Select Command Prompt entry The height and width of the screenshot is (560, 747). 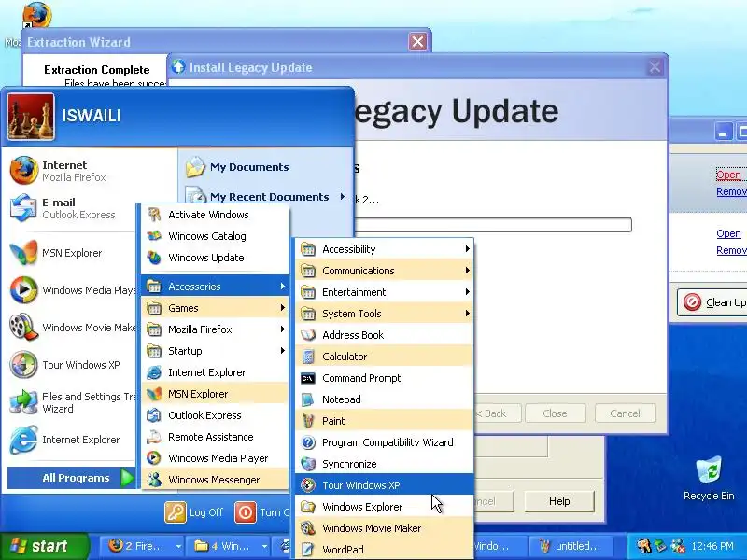(x=384, y=378)
